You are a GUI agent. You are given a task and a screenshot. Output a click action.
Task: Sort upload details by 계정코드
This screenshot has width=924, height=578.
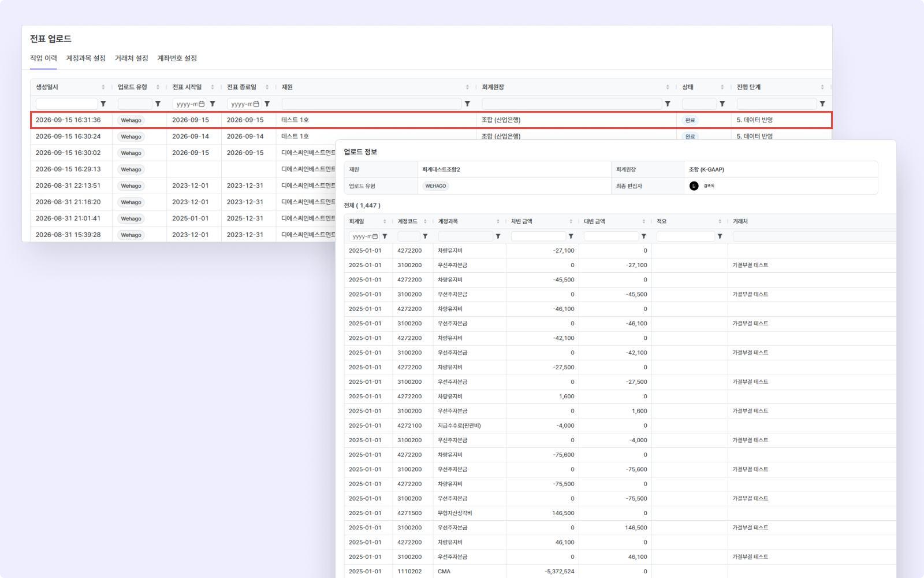click(425, 221)
